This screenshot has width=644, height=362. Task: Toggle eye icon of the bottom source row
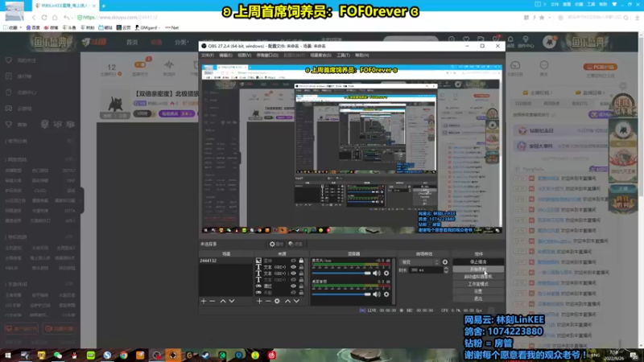(293, 293)
